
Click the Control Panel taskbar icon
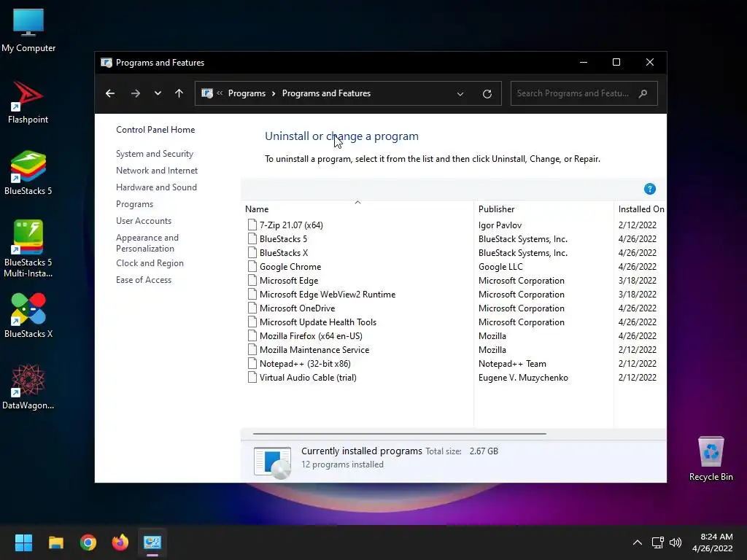(152, 542)
